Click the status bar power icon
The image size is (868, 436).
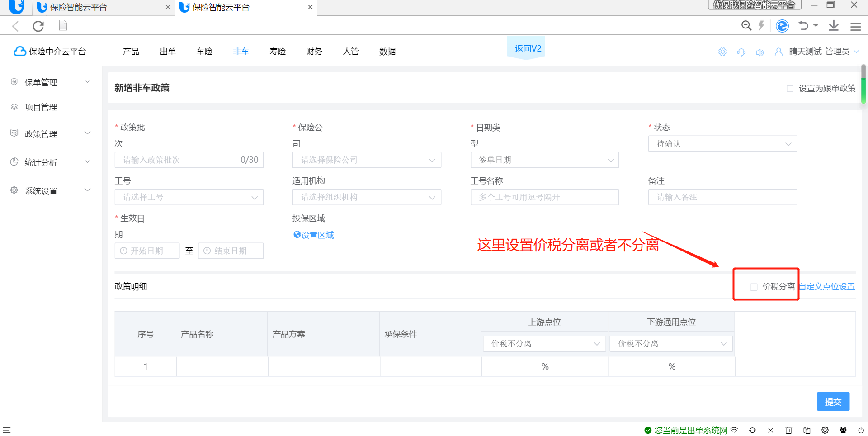[861, 430]
